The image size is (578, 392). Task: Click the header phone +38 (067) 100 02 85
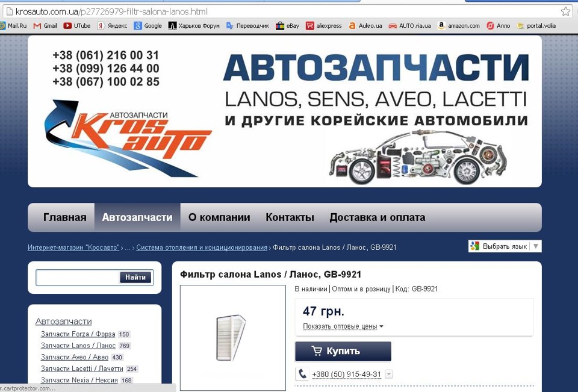[x=106, y=81]
